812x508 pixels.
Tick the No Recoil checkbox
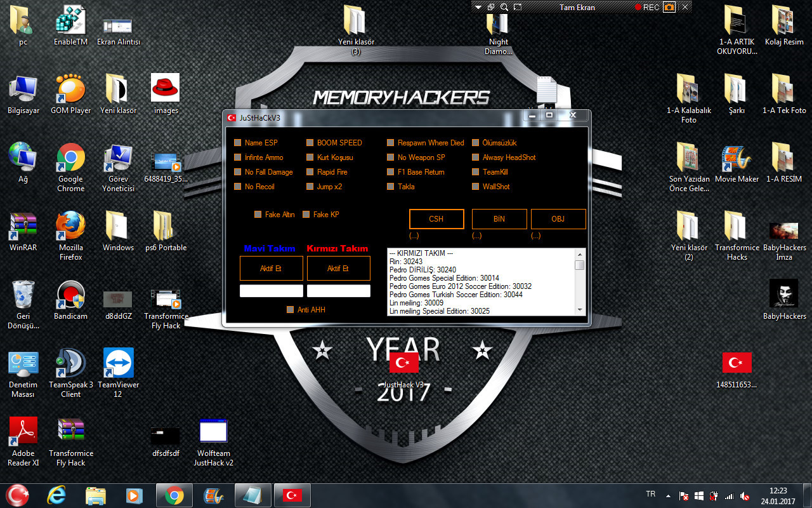click(x=238, y=187)
